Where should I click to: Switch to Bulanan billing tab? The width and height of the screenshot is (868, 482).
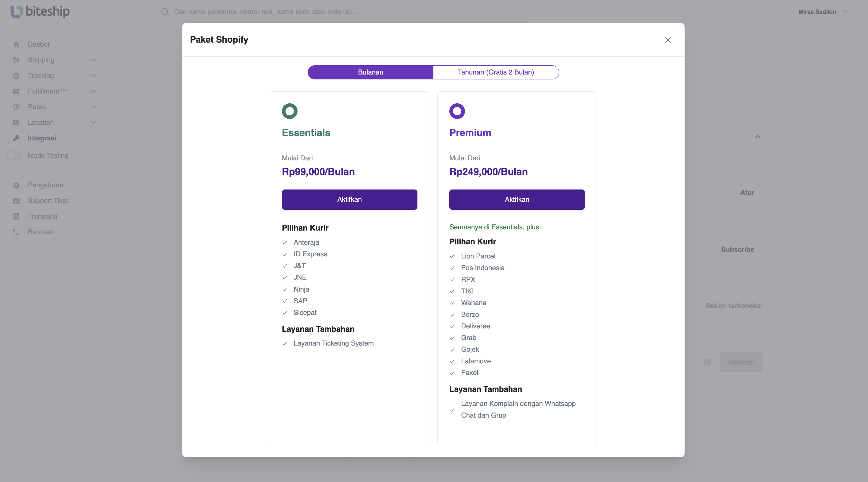click(370, 72)
